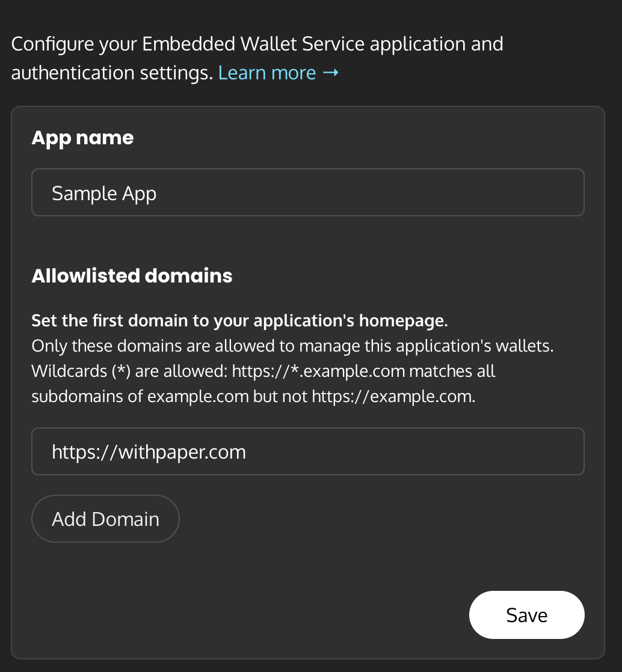This screenshot has height=672, width=622.
Task: Follow the arrow link after Learn more
Action: [x=331, y=72]
